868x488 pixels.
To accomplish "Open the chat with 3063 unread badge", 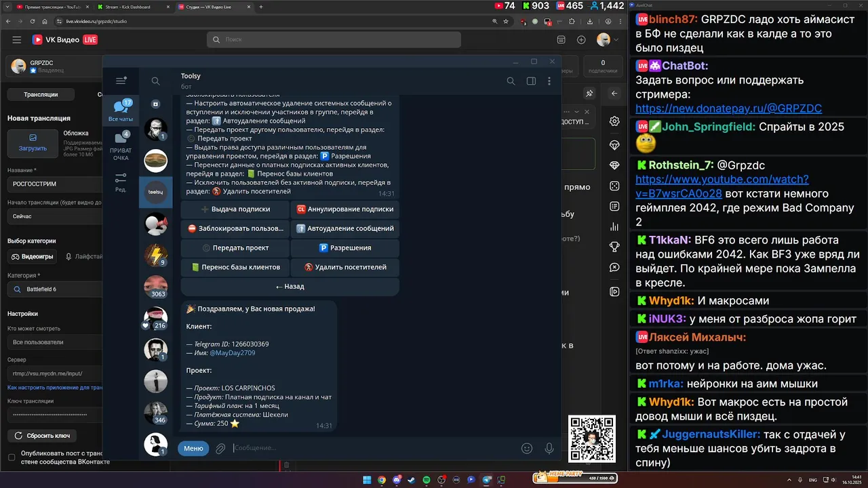I will (156, 287).
